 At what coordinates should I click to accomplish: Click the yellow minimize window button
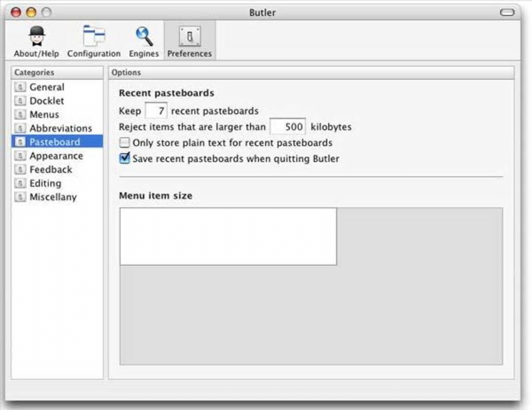(31, 13)
